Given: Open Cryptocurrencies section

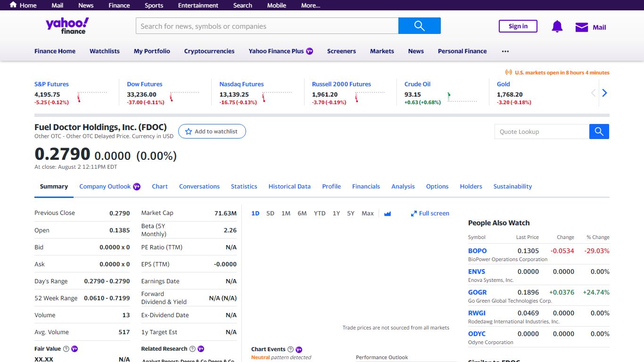Looking at the screenshot, I should [209, 51].
